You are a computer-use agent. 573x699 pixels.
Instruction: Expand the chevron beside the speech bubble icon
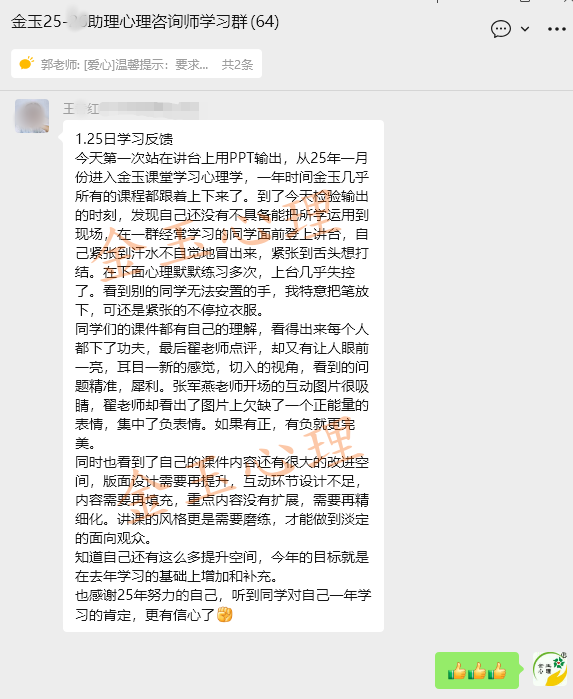525,29
